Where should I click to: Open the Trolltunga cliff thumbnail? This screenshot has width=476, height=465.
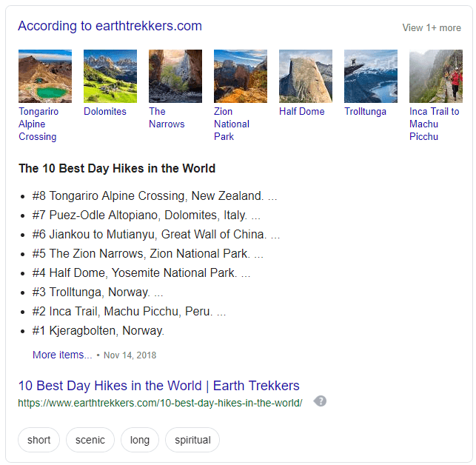click(371, 76)
